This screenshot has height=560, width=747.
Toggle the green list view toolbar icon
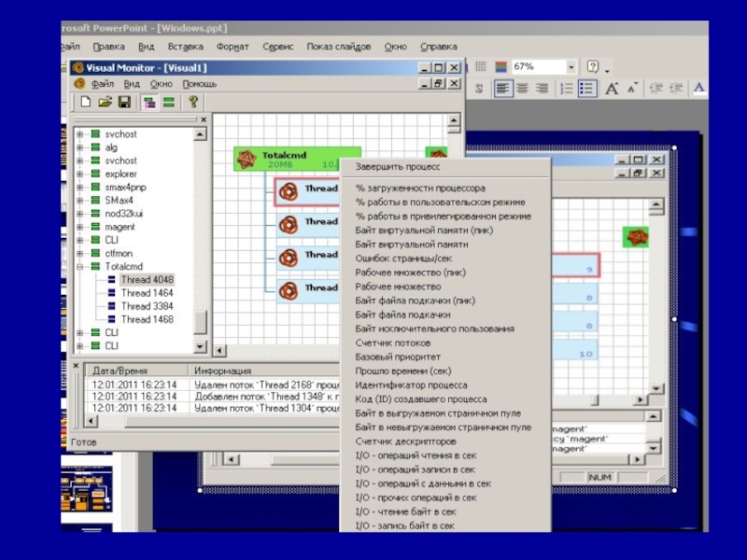click(169, 102)
